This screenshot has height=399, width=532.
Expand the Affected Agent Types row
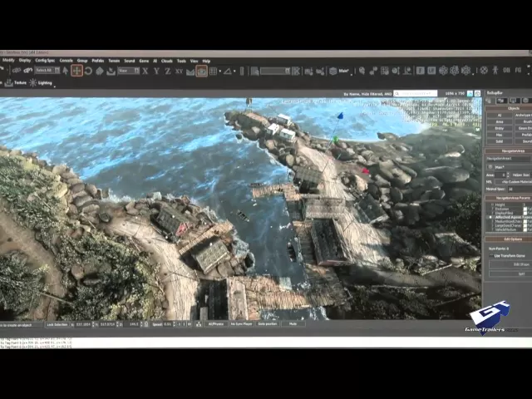coord(490,217)
